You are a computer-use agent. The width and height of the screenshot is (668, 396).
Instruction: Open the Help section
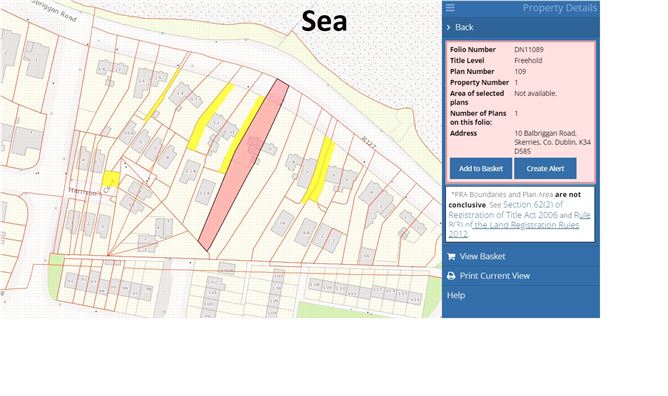(x=456, y=295)
